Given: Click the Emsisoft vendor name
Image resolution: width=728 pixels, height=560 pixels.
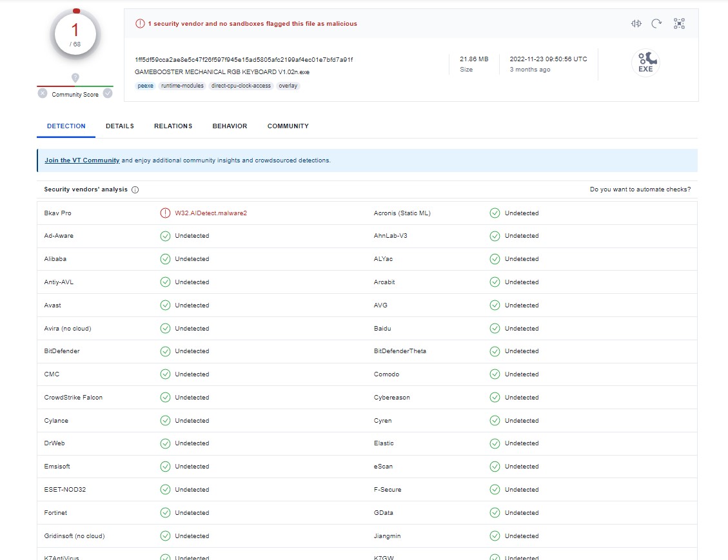Looking at the screenshot, I should point(57,467).
